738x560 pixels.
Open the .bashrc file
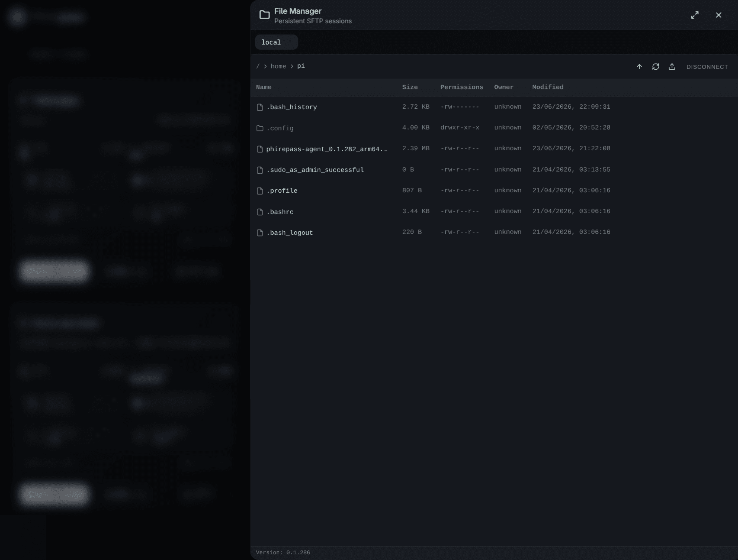pyautogui.click(x=280, y=212)
